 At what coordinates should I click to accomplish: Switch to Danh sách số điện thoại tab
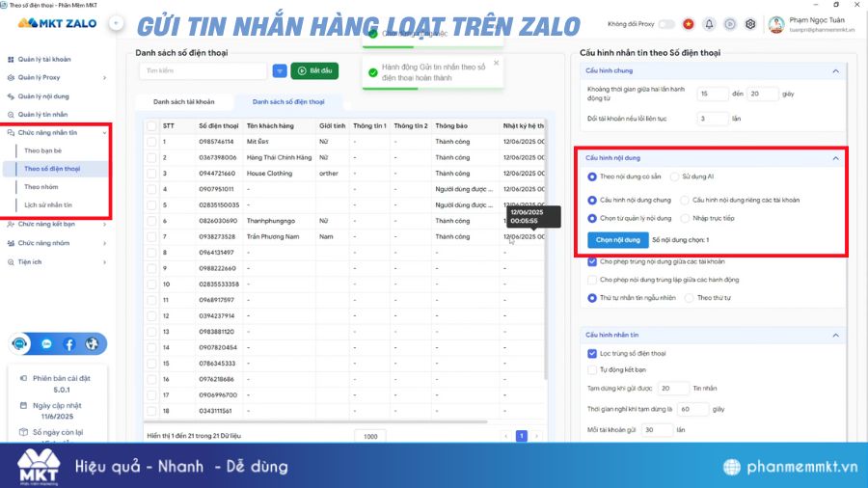coord(288,102)
